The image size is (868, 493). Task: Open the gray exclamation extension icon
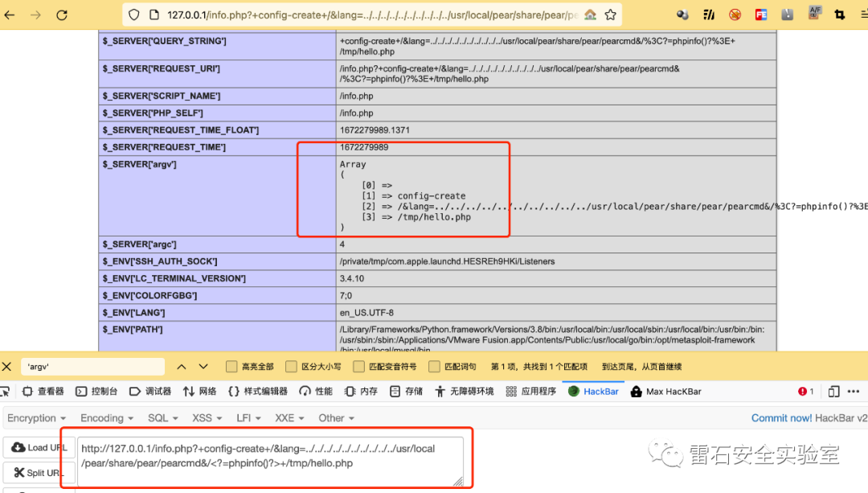787,15
